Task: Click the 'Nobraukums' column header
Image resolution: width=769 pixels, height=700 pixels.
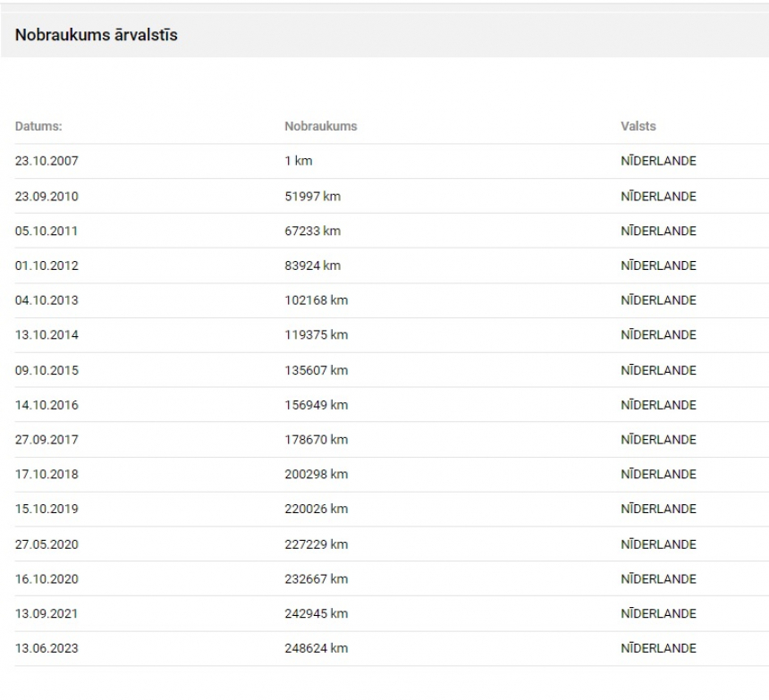Action: (x=320, y=126)
